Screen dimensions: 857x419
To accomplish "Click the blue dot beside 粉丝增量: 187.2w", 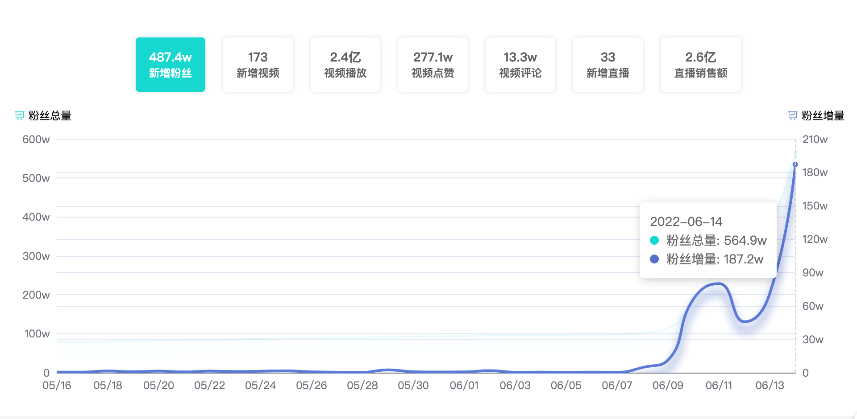I will [x=655, y=259].
